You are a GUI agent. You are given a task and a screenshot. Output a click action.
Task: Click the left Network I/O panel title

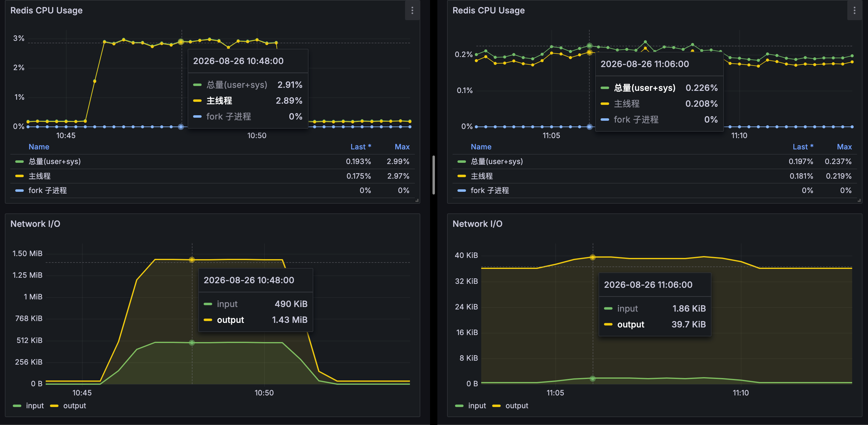[x=35, y=224]
